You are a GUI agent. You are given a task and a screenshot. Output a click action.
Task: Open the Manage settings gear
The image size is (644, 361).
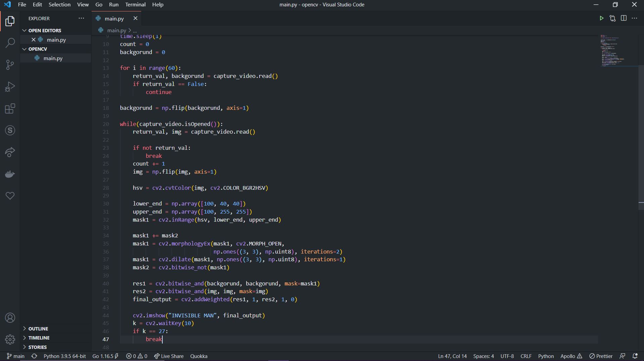coord(10,340)
